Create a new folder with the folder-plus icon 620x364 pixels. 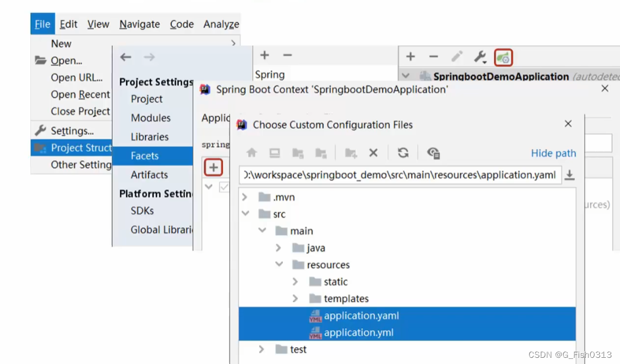[x=351, y=153]
